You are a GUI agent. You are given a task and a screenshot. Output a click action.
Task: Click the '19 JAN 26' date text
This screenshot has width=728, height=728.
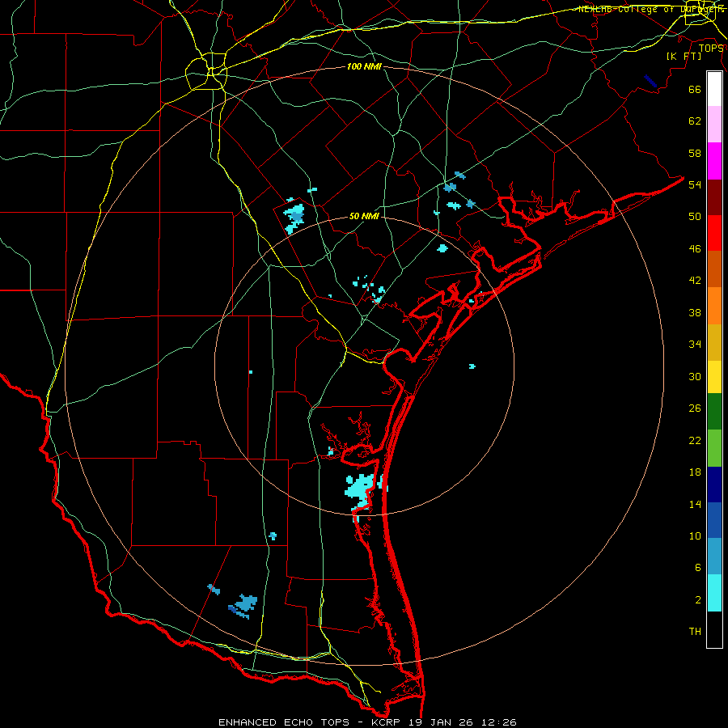tap(442, 722)
